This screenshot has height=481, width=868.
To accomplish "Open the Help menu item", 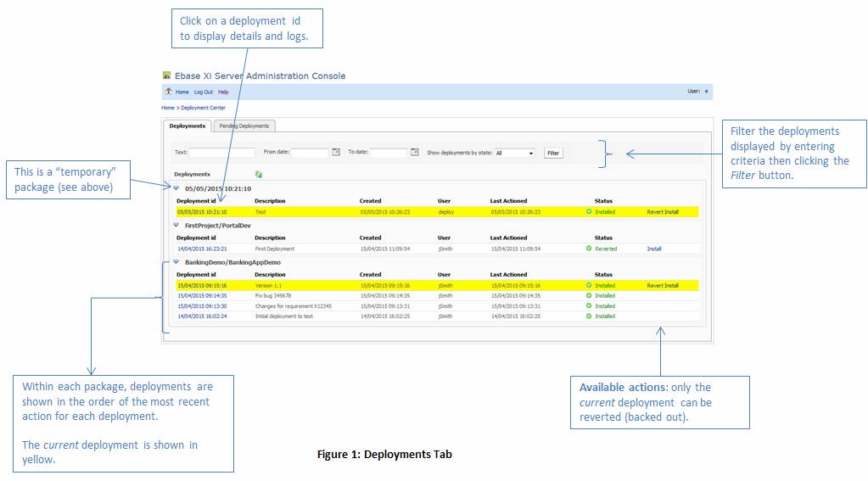I will [x=223, y=92].
